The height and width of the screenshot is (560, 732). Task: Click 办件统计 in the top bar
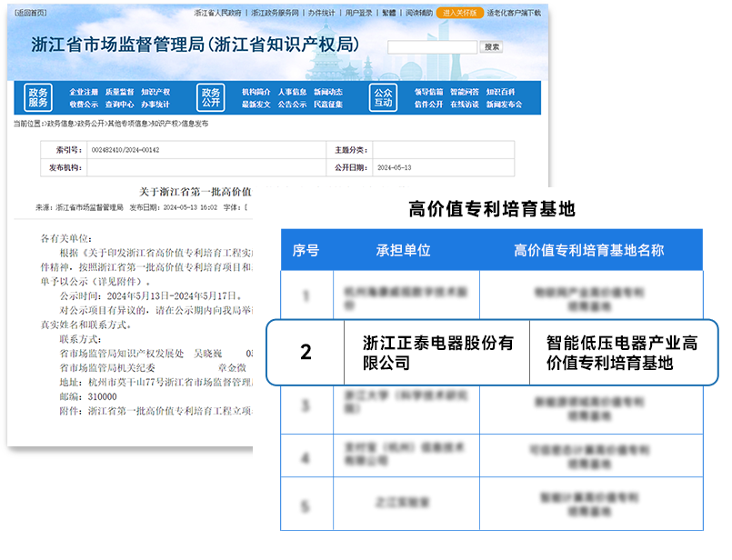322,13
